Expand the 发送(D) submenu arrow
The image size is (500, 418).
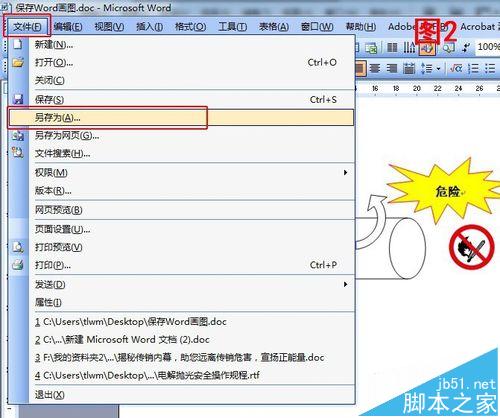[x=345, y=284]
